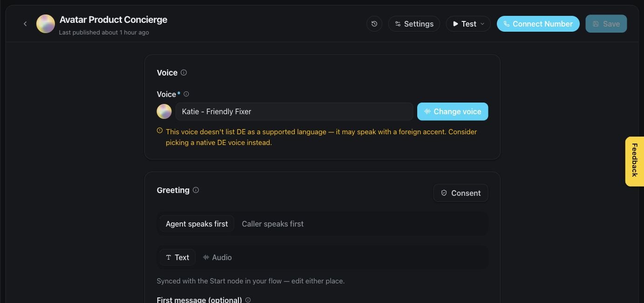This screenshot has height=303, width=644.
Task: Click the Avatar Product Concierge title
Action: point(113,20)
